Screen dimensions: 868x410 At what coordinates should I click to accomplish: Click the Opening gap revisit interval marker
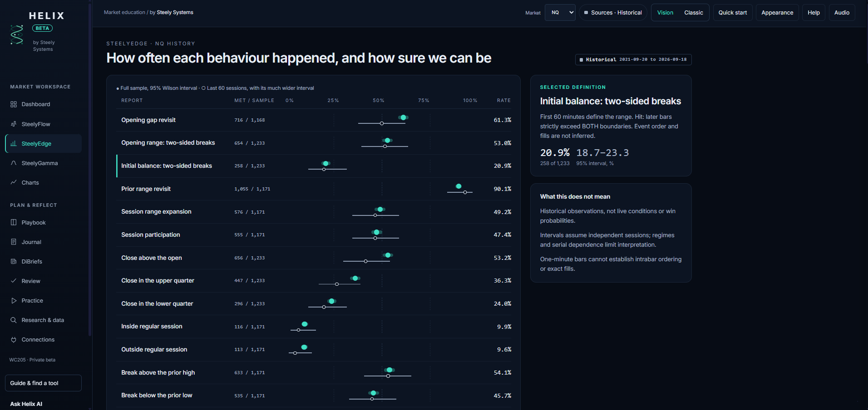[x=403, y=117]
